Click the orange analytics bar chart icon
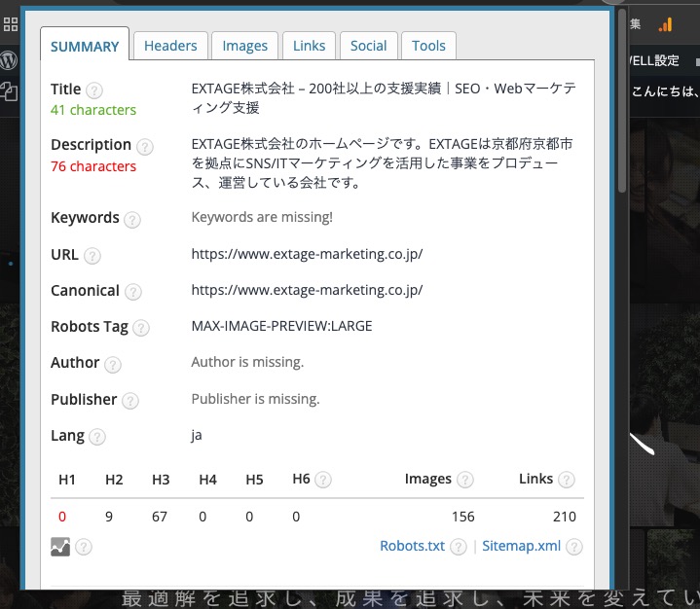This screenshot has width=700, height=609. click(665, 24)
